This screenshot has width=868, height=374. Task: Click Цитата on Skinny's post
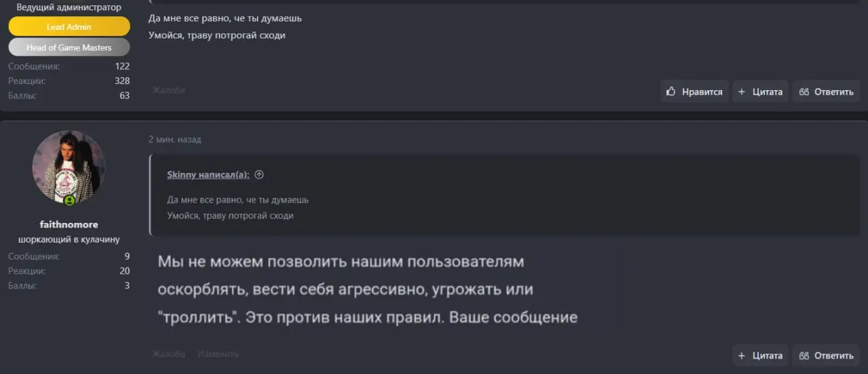760,91
